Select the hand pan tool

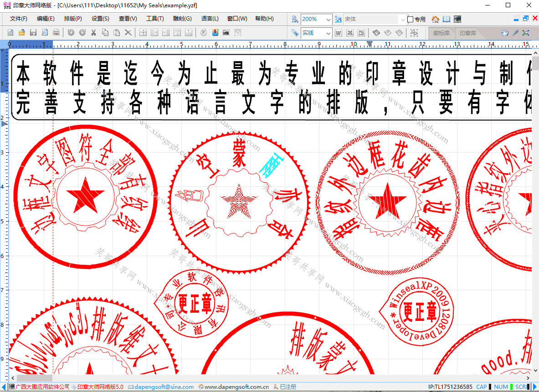504,33
